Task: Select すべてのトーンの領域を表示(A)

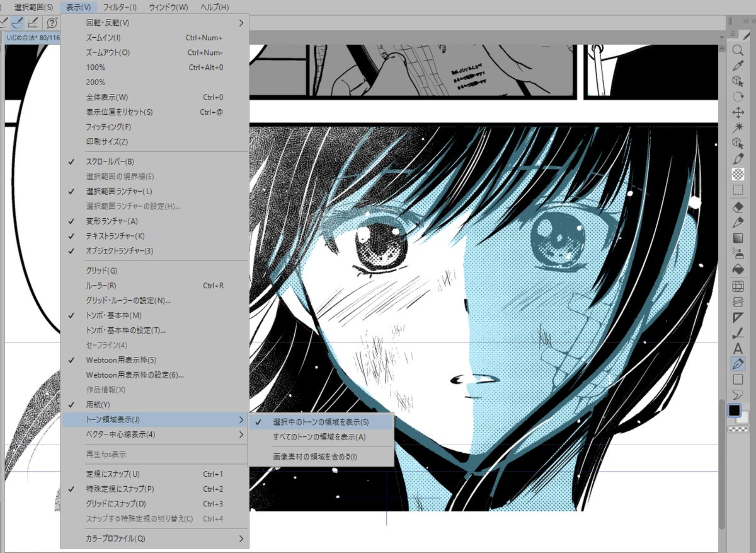Action: point(321,437)
